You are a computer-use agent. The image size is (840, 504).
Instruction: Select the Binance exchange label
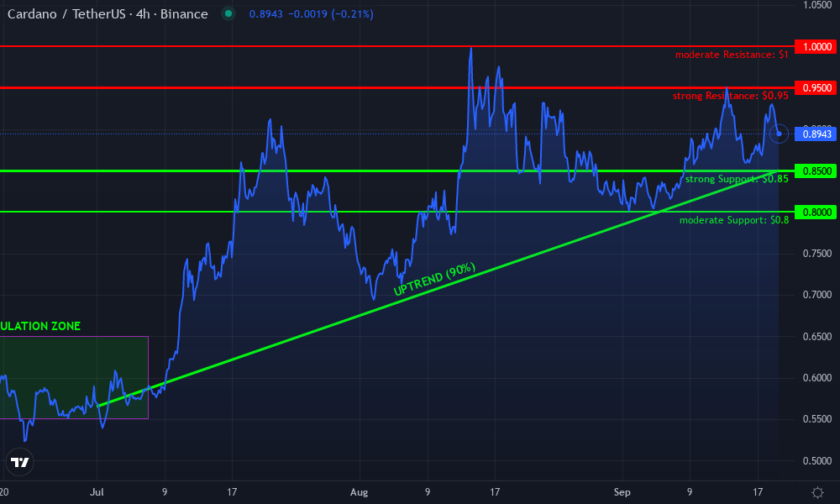coord(185,14)
